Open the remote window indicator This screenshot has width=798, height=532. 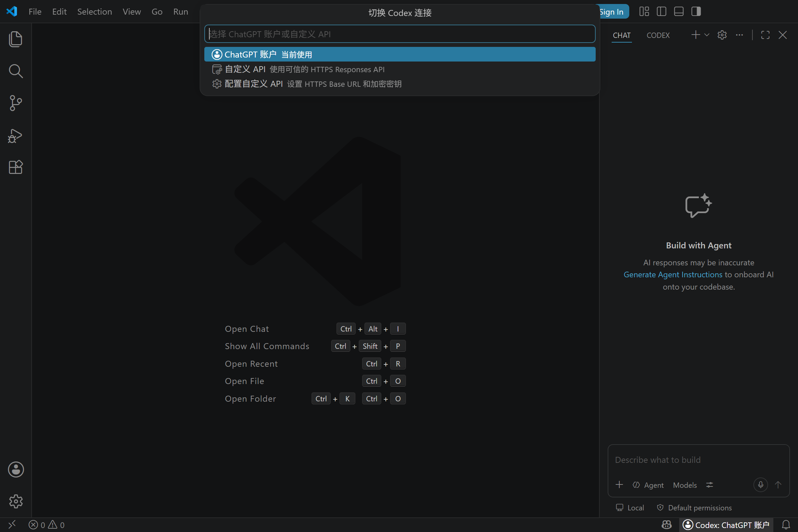point(12,525)
